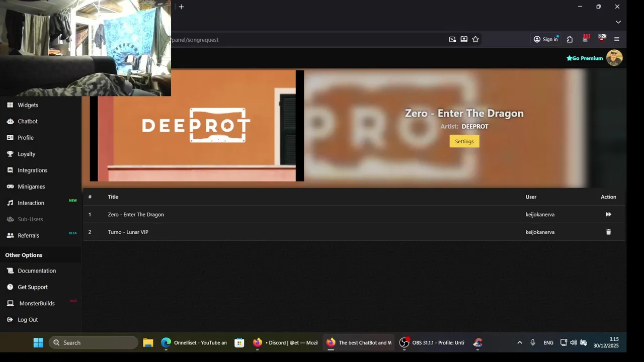Select Loyalty in the sidebar

click(x=27, y=154)
